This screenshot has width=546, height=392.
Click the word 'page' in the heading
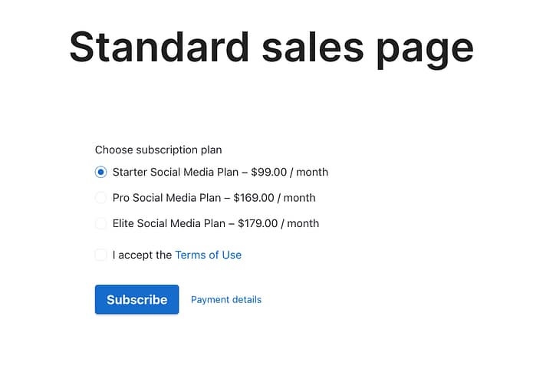[425, 48]
